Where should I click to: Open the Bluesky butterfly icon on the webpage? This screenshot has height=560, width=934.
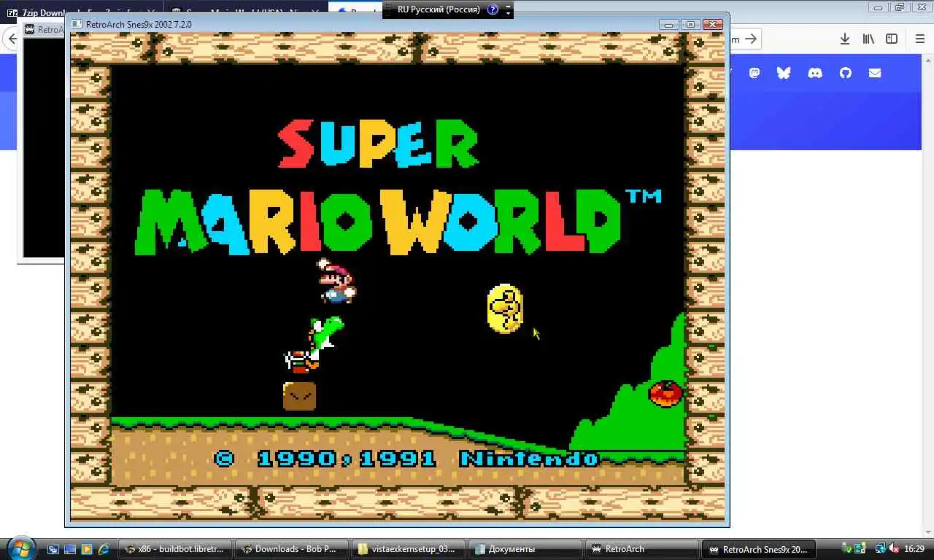(x=784, y=73)
